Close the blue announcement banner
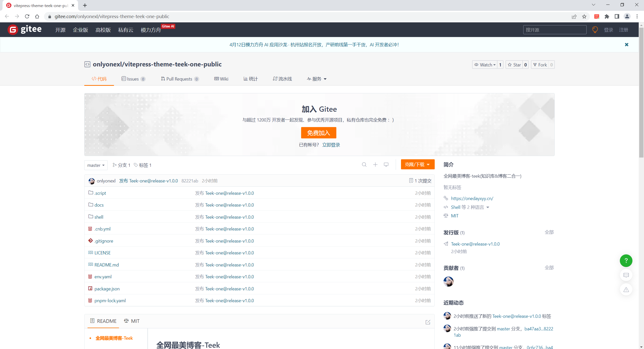 (x=626, y=45)
